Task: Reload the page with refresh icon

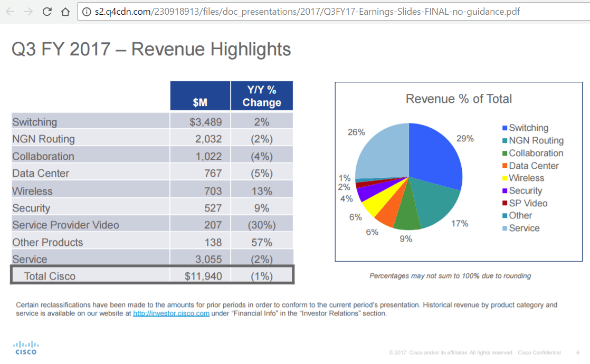Action: click(47, 11)
